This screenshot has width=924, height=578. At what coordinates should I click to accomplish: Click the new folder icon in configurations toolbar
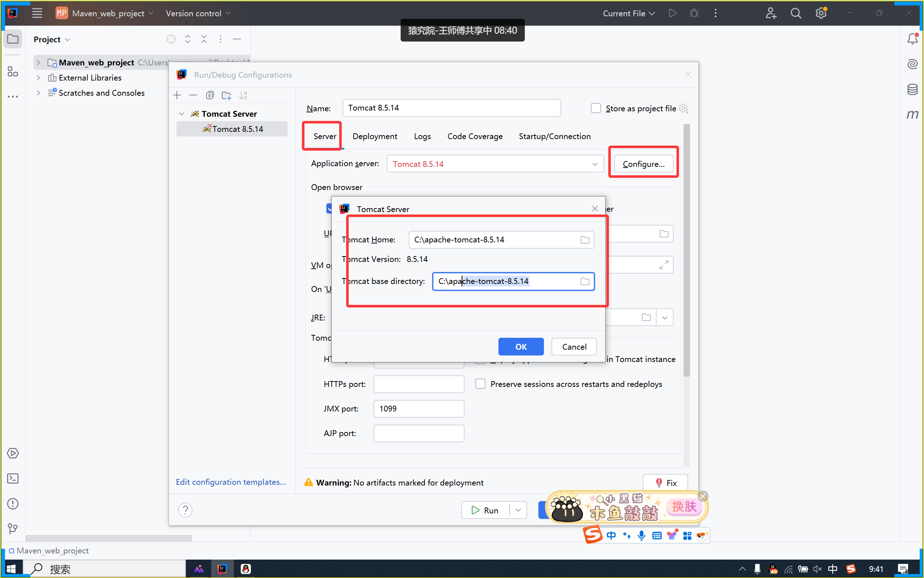(226, 95)
